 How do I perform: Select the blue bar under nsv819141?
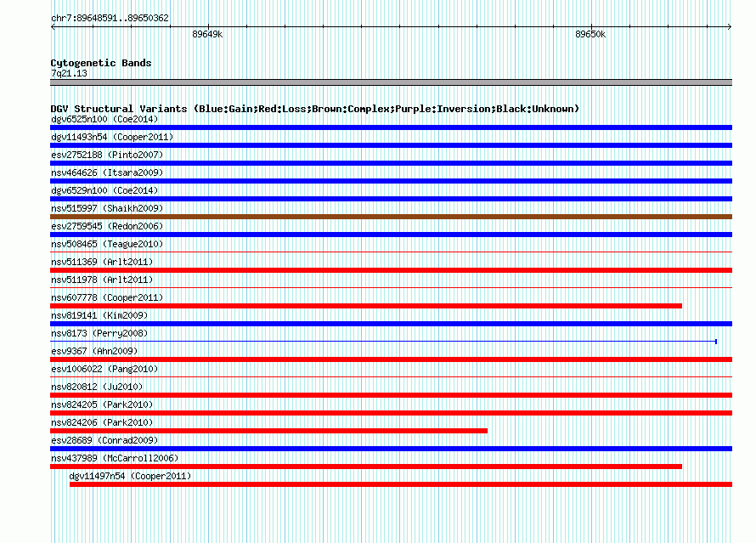coord(391,324)
